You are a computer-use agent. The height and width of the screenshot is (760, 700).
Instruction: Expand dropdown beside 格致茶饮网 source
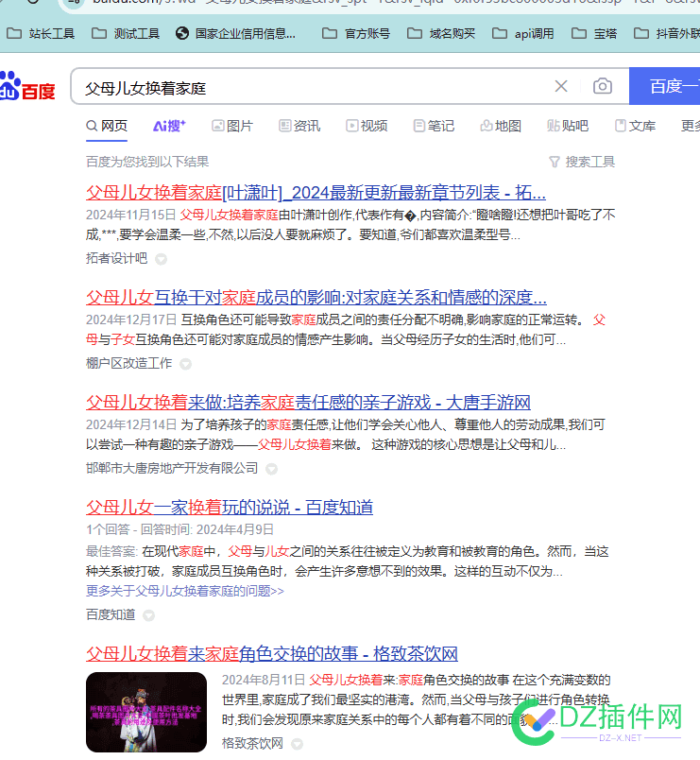point(298,744)
